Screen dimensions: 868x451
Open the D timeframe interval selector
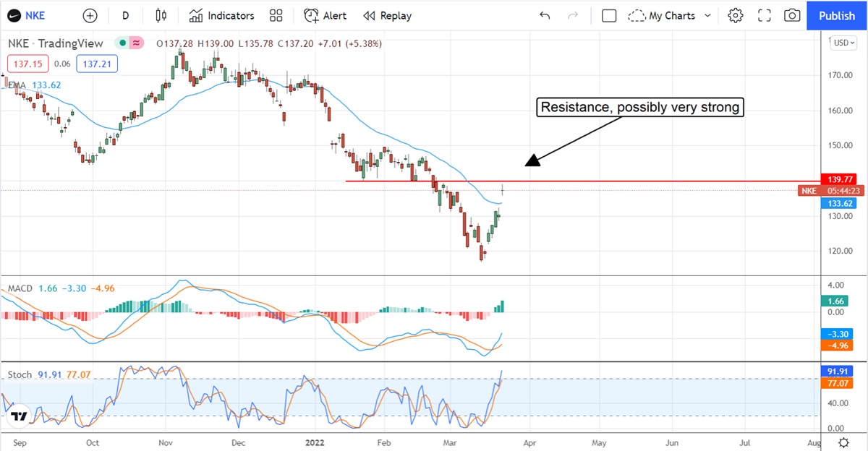[x=125, y=15]
